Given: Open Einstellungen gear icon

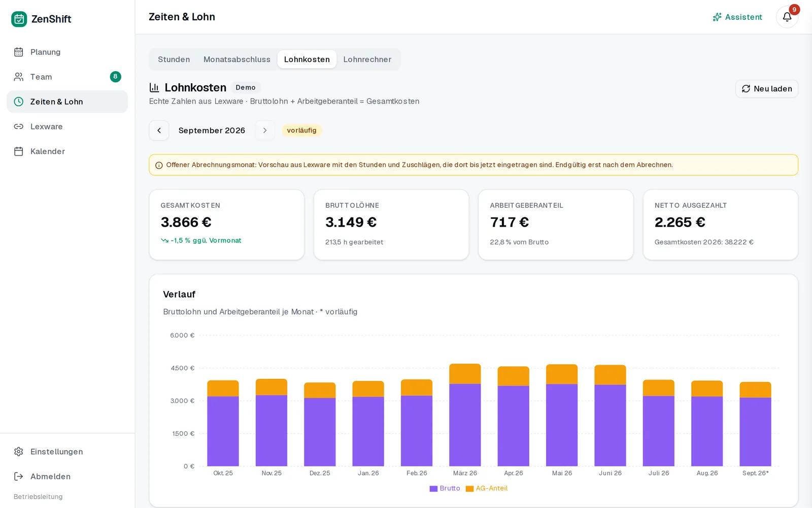Looking at the screenshot, I should [x=19, y=452].
